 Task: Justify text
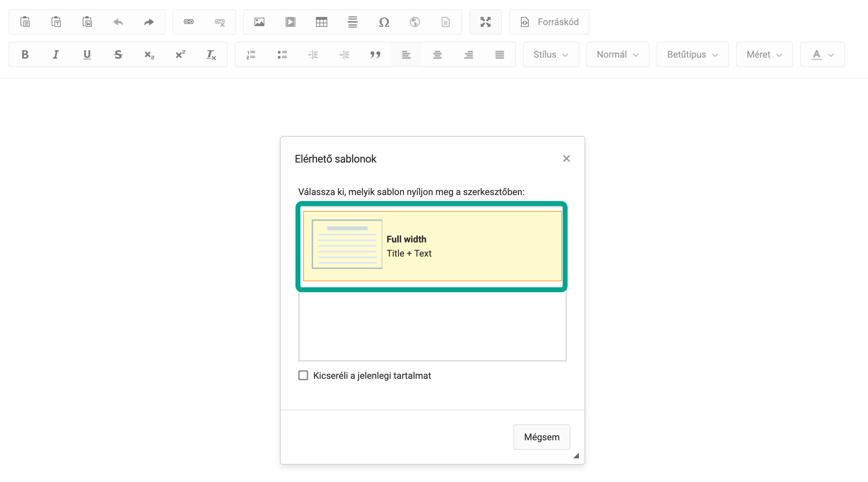pyautogui.click(x=500, y=54)
